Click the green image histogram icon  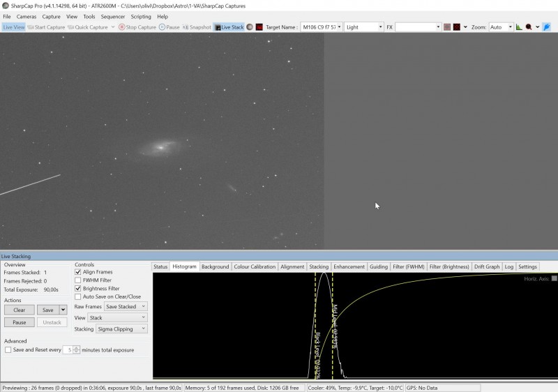pyautogui.click(x=519, y=27)
